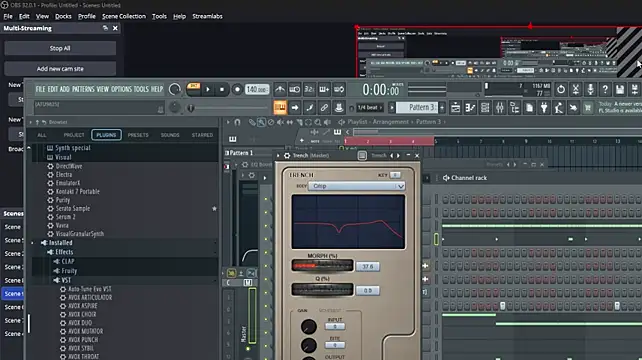The width and height of the screenshot is (642, 360).
Task: Click the Trench Q (%) slider
Action: pyautogui.click(x=323, y=290)
